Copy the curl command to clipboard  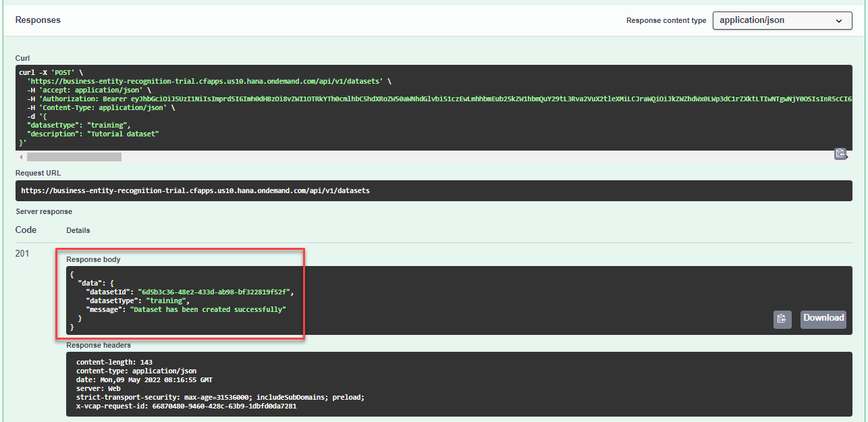(x=840, y=153)
